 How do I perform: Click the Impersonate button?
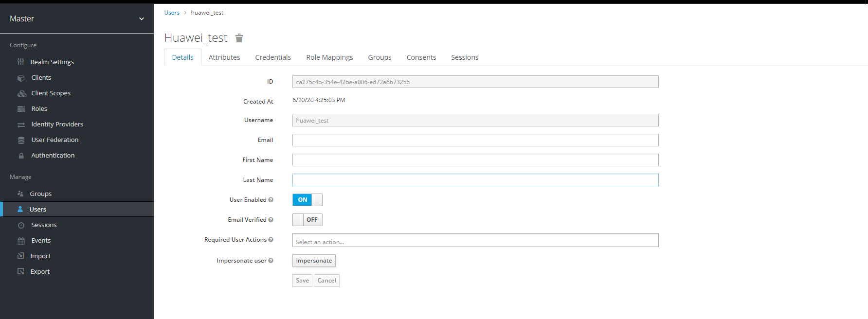pos(314,261)
